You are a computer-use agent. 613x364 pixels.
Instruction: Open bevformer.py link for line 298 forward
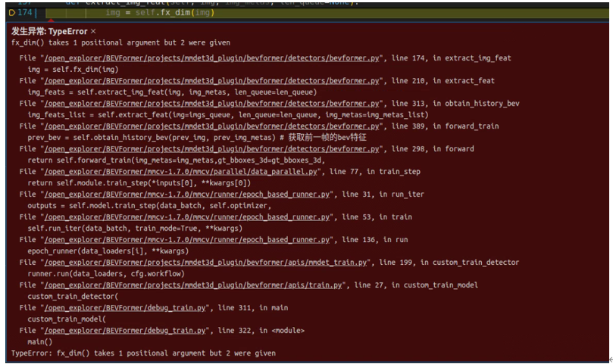click(214, 148)
